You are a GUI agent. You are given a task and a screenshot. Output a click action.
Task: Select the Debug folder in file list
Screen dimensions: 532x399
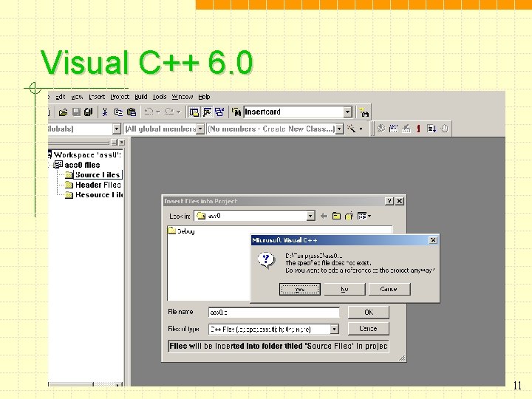[x=182, y=231]
